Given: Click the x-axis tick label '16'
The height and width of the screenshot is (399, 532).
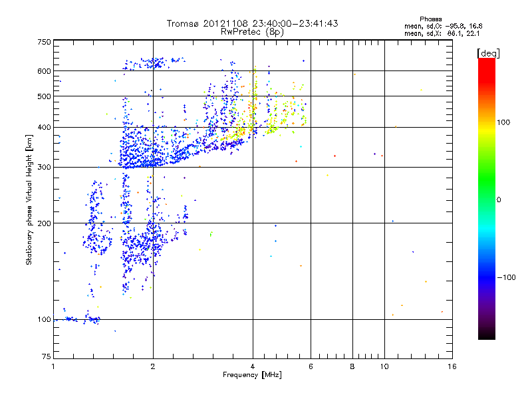Looking at the screenshot, I should [x=452, y=366].
